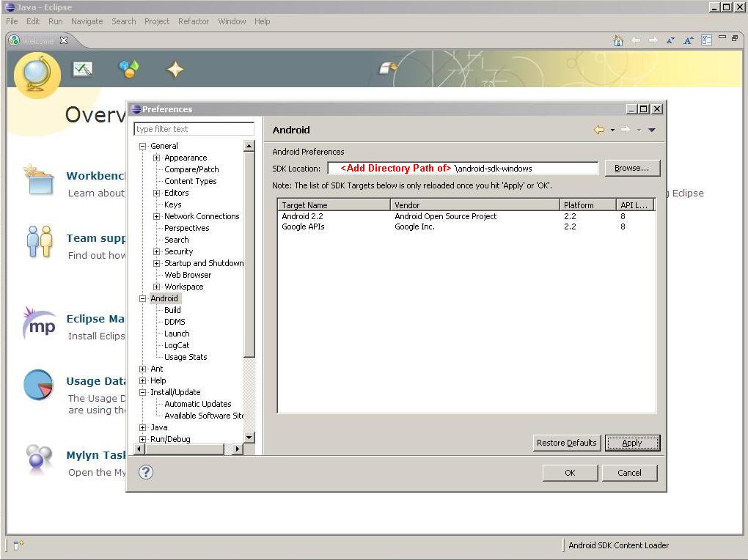Expand the Ant tree node
The width and height of the screenshot is (748, 560).
click(142, 369)
